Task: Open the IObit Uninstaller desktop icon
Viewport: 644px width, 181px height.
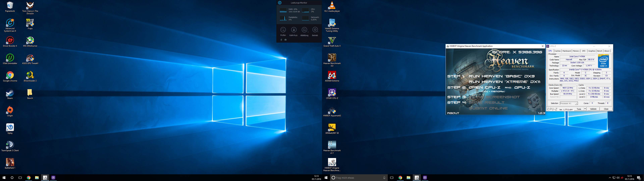Action: tap(10, 59)
